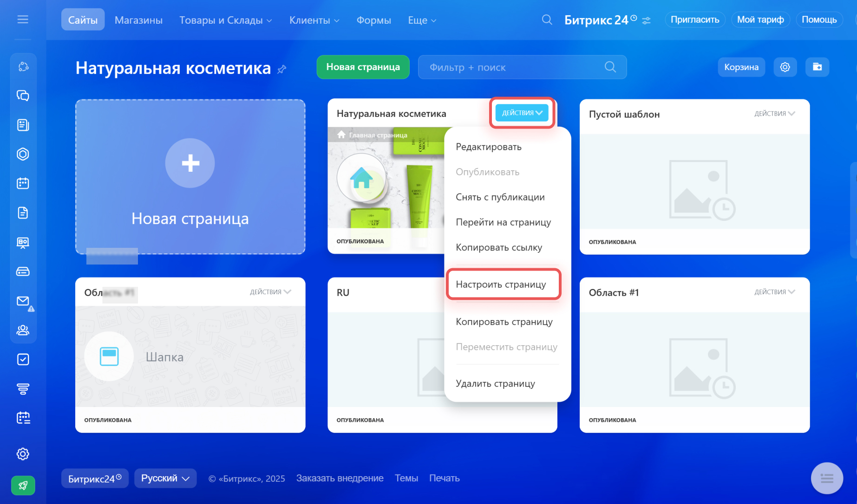857x504 pixels.
Task: Open the calendar sidebar icon
Action: [23, 183]
